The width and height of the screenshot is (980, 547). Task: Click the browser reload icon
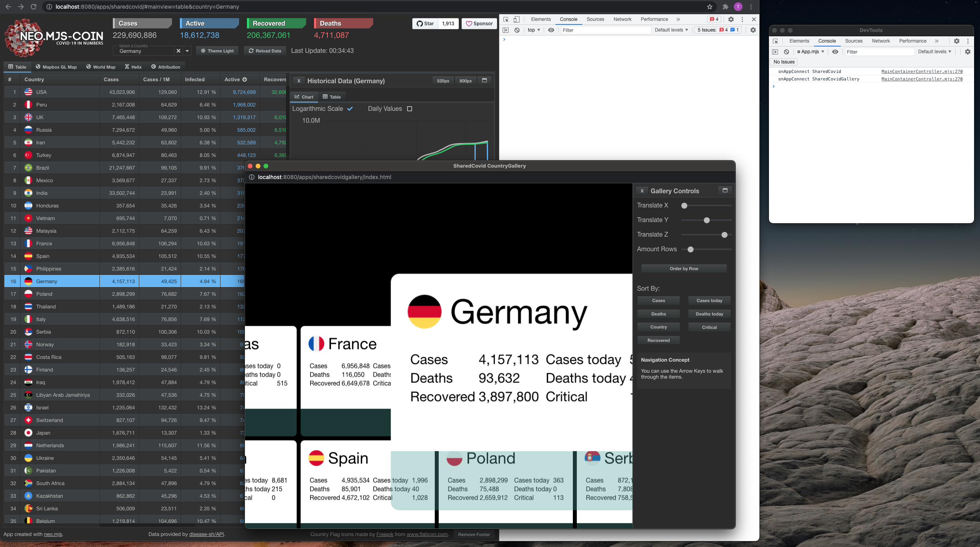pyautogui.click(x=34, y=7)
